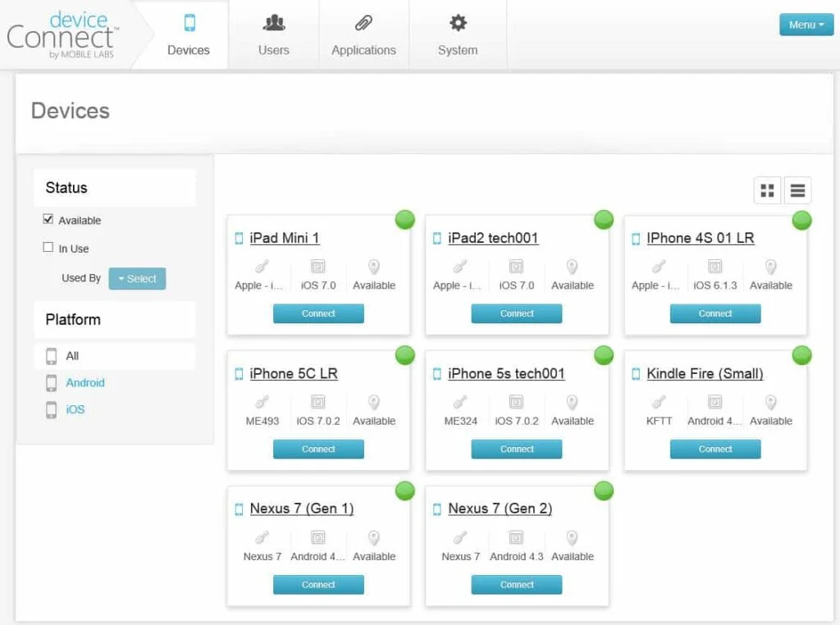Click model icon above ME493
This screenshot has width=840, height=625.
point(262,402)
